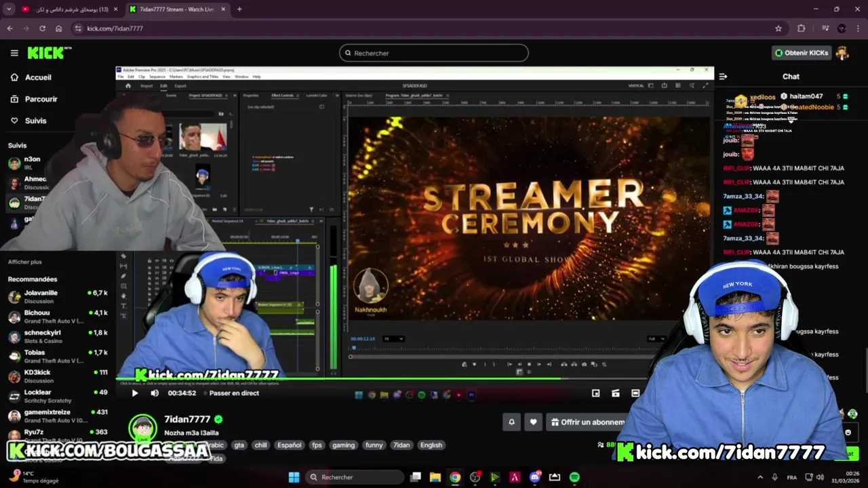This screenshot has height=488, width=868.
Task: Play the stream video
Action: point(134,393)
